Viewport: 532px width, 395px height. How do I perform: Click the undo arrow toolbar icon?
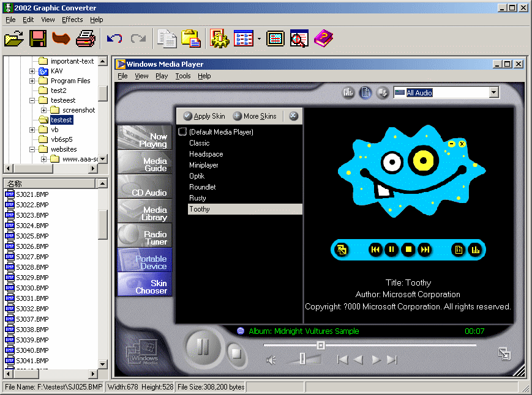[x=114, y=39]
